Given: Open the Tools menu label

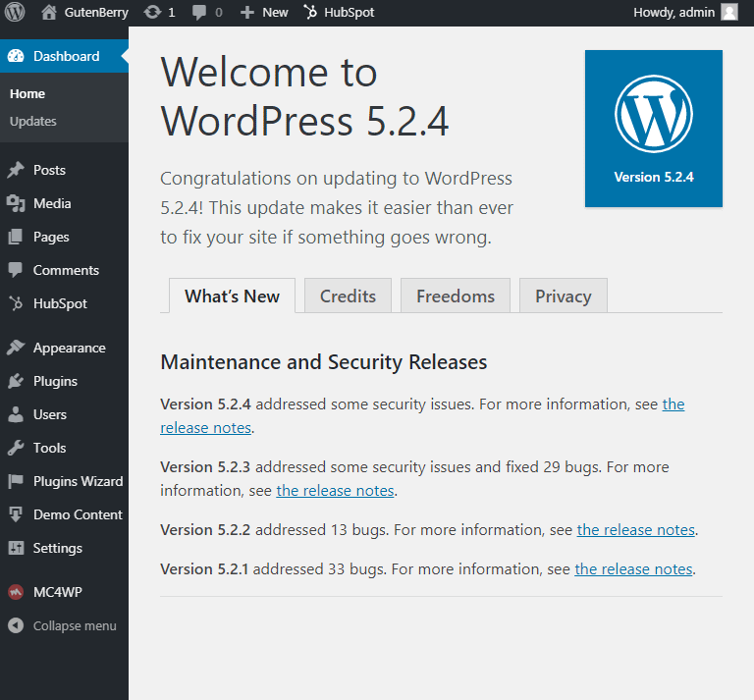Looking at the screenshot, I should tap(49, 448).
